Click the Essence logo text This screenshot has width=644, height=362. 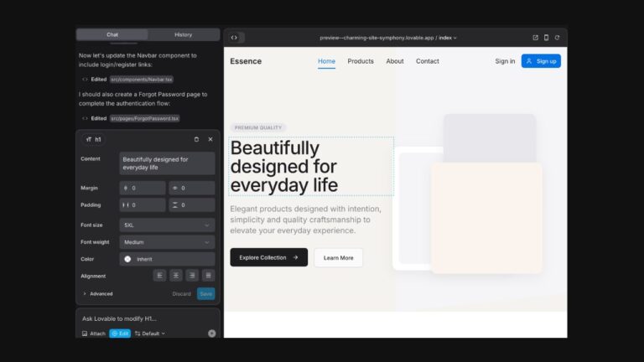tap(246, 61)
